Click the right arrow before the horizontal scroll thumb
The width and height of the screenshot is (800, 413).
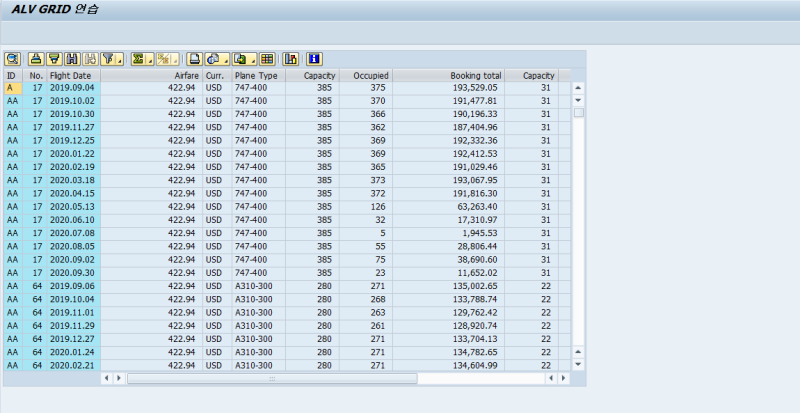click(x=119, y=378)
